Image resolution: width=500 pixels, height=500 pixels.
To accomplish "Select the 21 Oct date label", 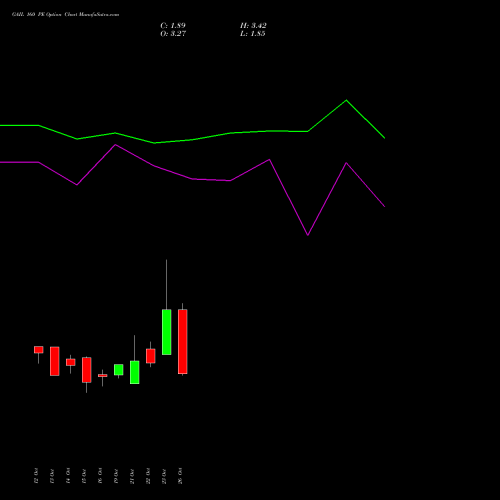I will (x=132, y=476).
